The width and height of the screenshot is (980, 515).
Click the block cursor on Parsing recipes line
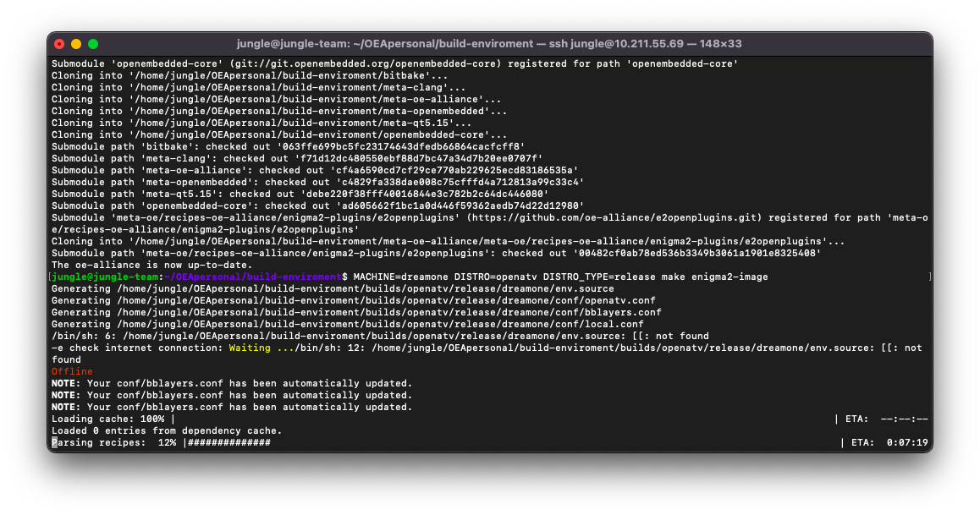54,442
